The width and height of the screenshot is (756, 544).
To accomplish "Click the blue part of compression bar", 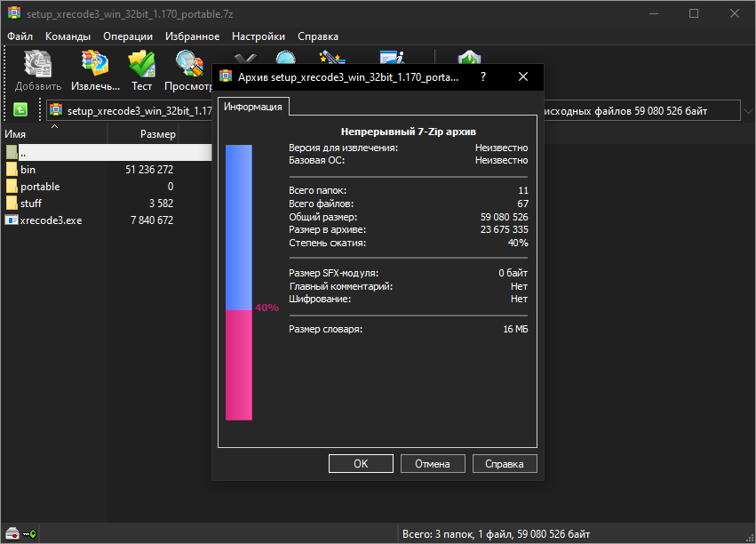I will click(239, 228).
